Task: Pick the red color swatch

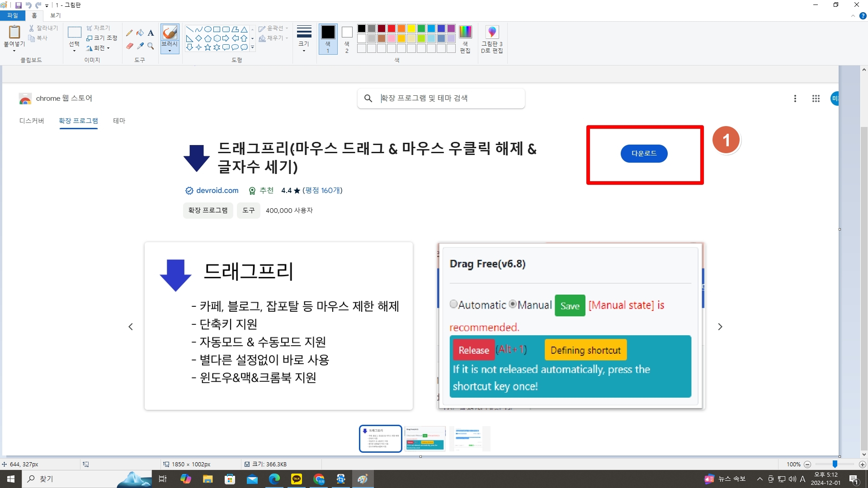Action: [392, 28]
